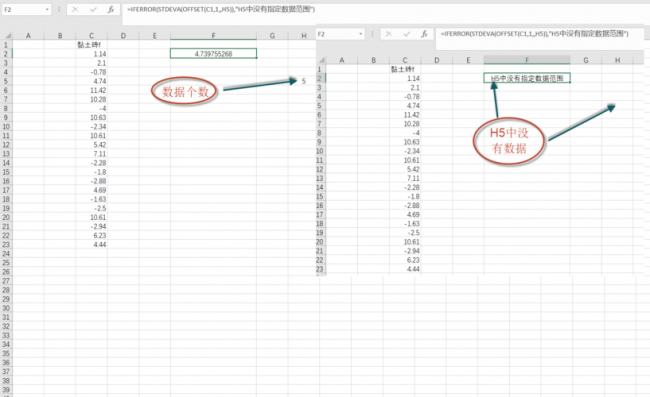Select column D header in right worksheet
Screen dimensions: 650x397
tap(437, 60)
